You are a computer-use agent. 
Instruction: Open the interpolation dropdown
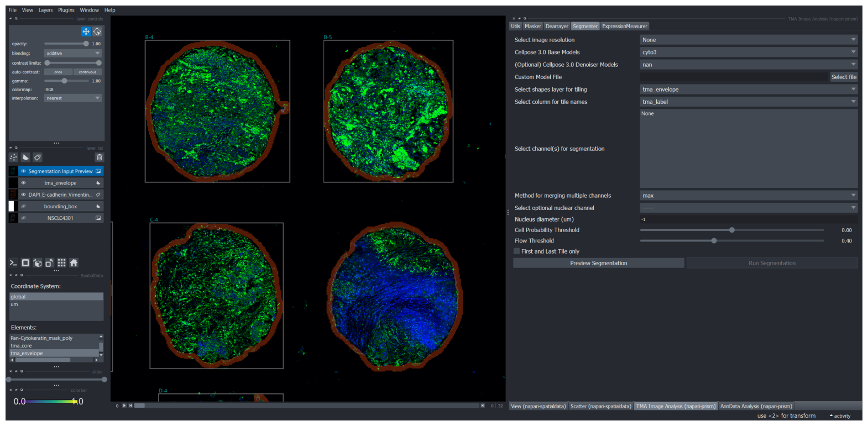click(73, 98)
